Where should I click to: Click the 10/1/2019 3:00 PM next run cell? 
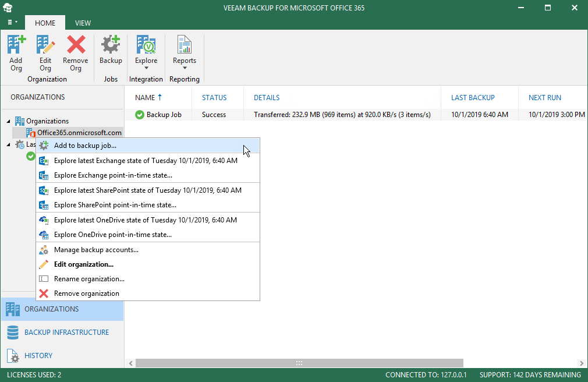click(557, 115)
